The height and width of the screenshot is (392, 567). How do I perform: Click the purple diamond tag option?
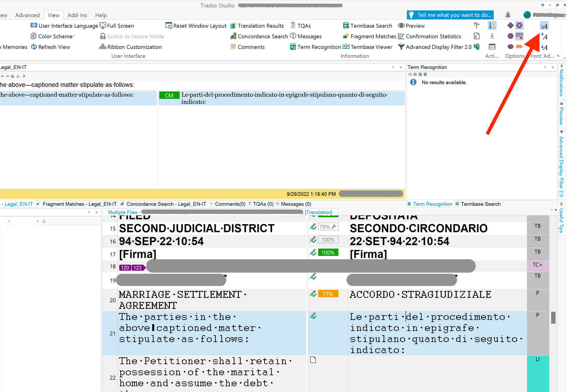tap(510, 25)
